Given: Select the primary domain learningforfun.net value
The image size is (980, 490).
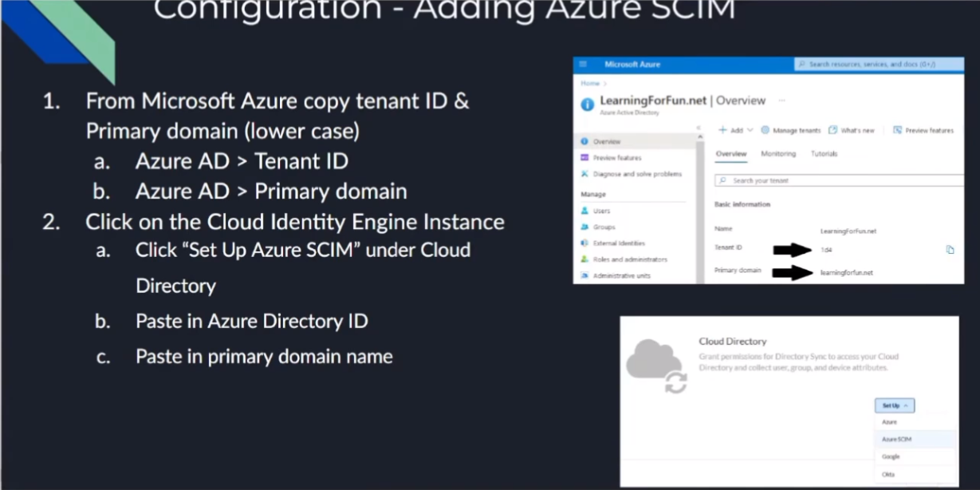Looking at the screenshot, I should pos(846,272).
